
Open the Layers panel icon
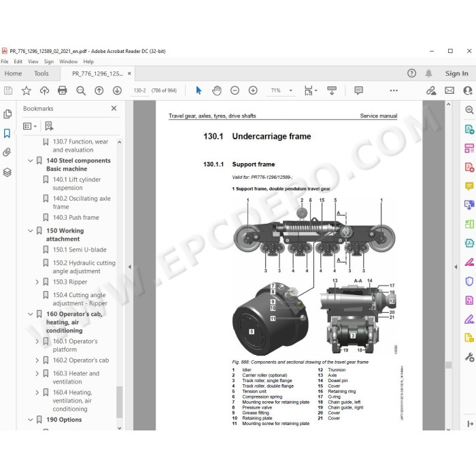click(7, 172)
